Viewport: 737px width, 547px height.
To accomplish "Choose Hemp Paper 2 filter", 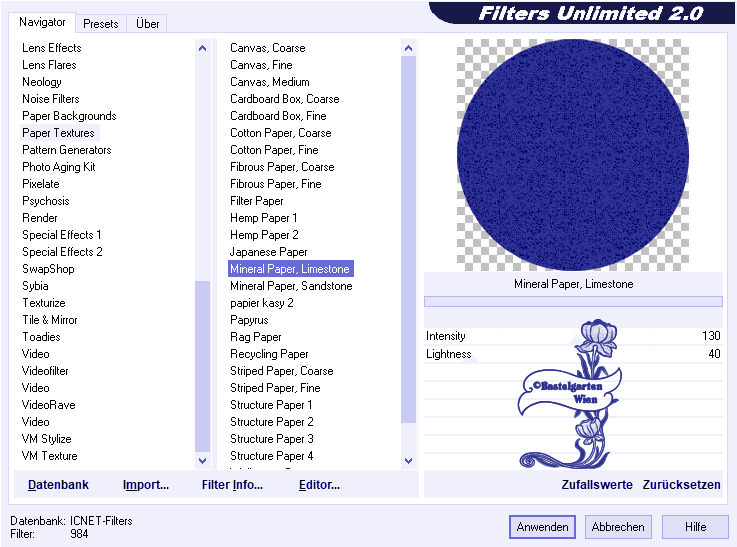I will tap(264, 234).
